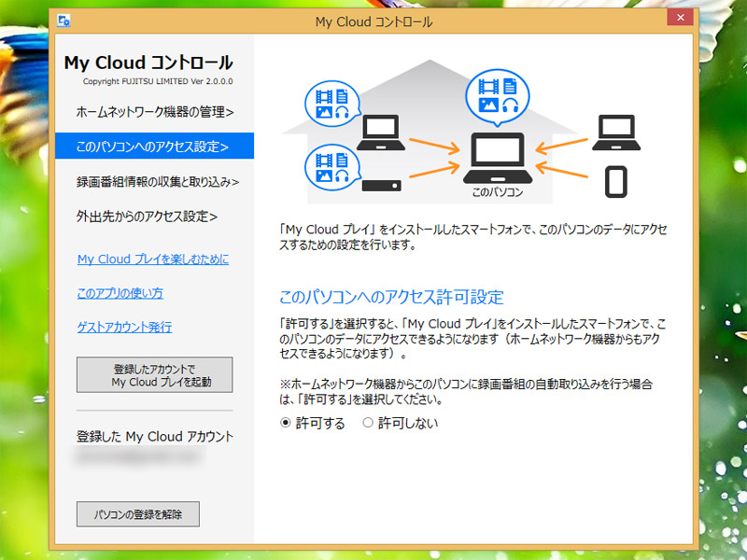The image size is (747, 560).
Task: Open the 'このアプリの使い方' link
Action: [120, 293]
